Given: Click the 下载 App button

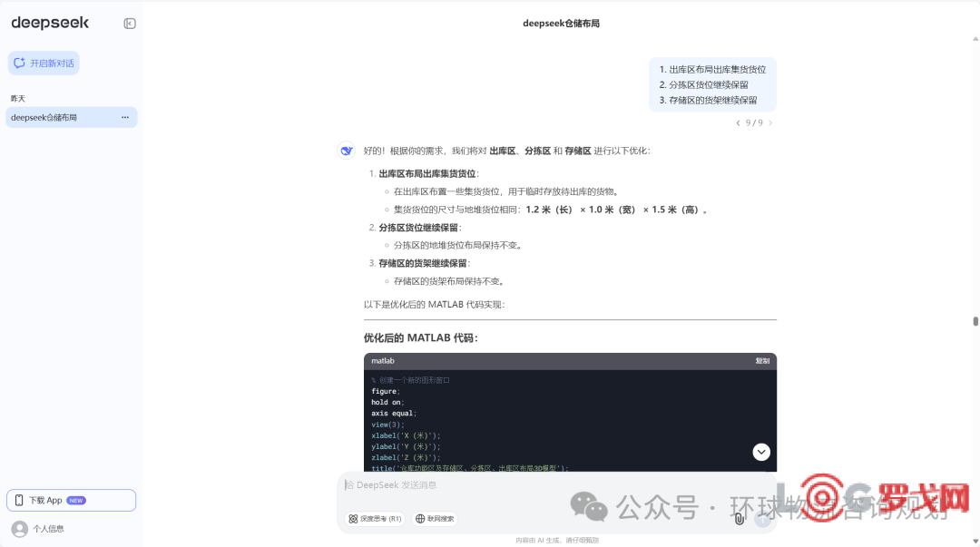Looking at the screenshot, I should 71,500.
